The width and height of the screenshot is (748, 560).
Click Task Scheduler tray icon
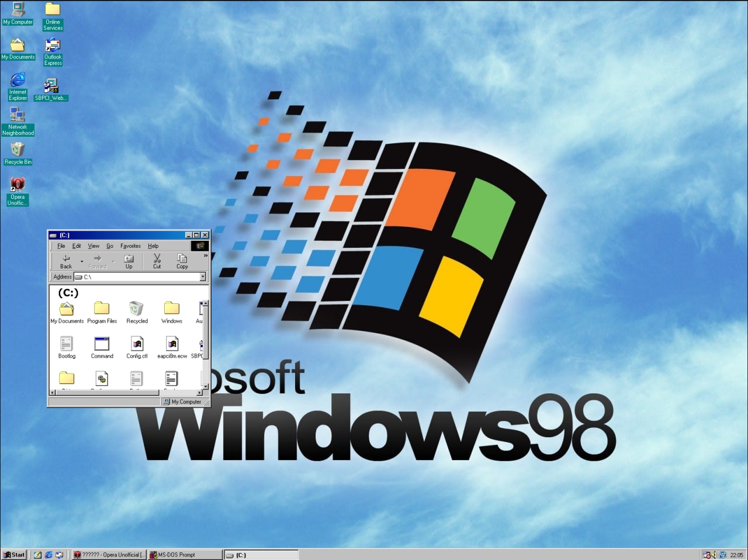(707, 555)
